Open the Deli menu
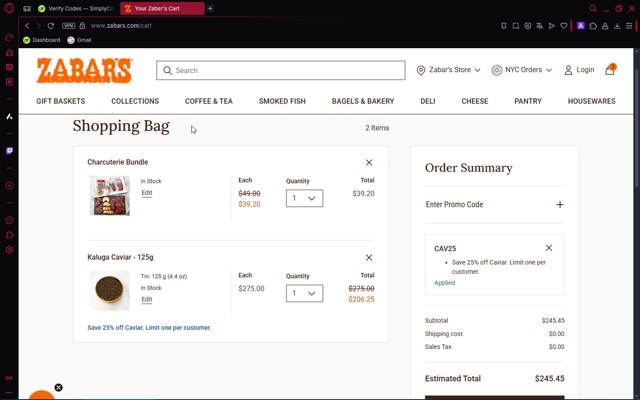This screenshot has width=640, height=400. [428, 101]
